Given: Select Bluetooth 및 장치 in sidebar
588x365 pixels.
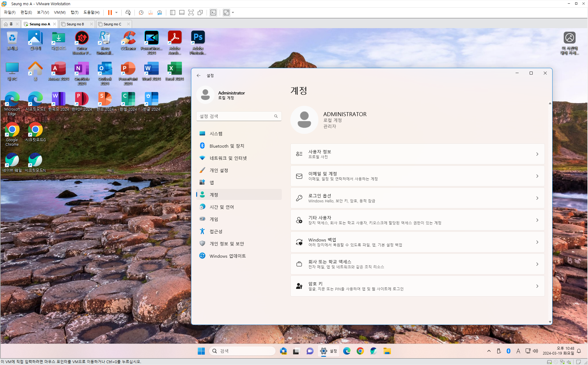Looking at the screenshot, I should (239, 146).
